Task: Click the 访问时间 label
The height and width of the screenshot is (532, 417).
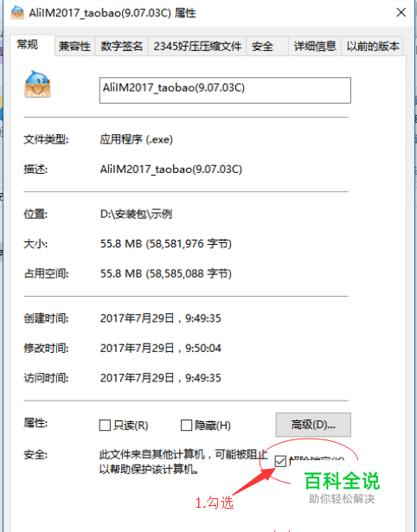Action: [x=46, y=378]
